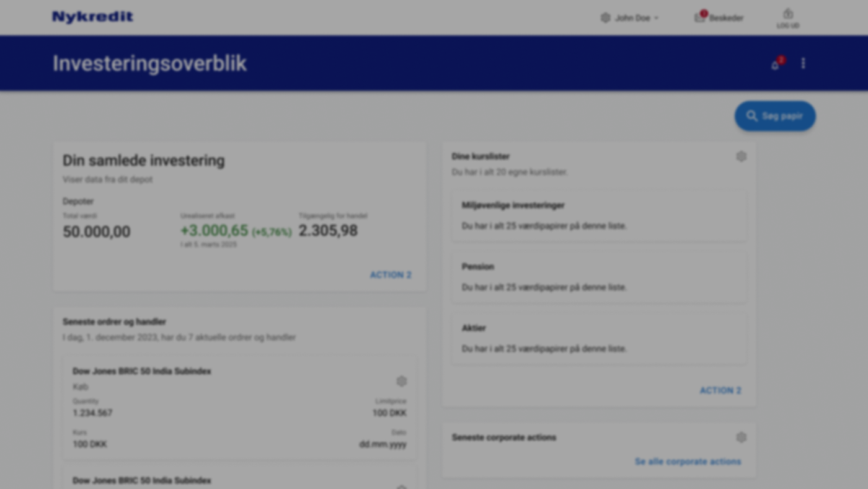Open the Aktier kursliste
868x489 pixels.
pos(599,338)
